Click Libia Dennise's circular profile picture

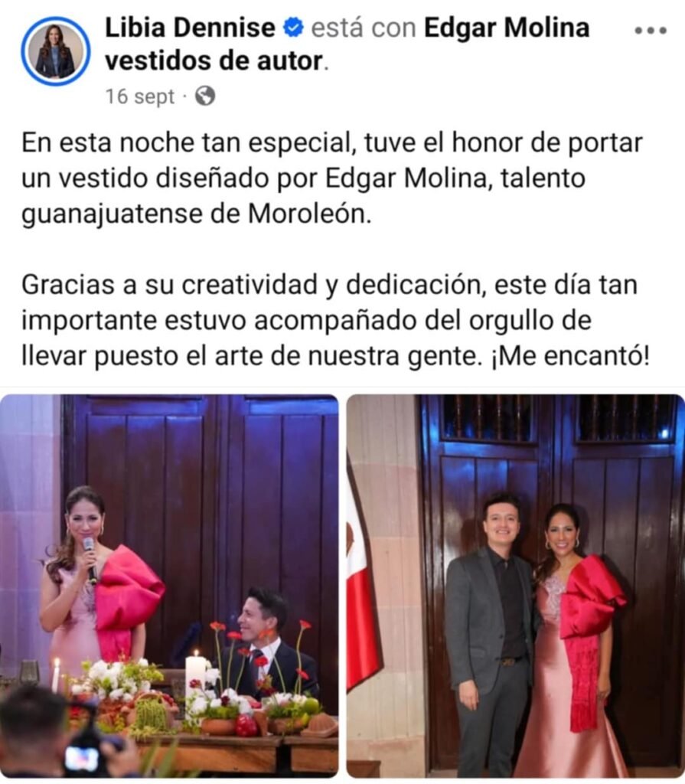(56, 51)
